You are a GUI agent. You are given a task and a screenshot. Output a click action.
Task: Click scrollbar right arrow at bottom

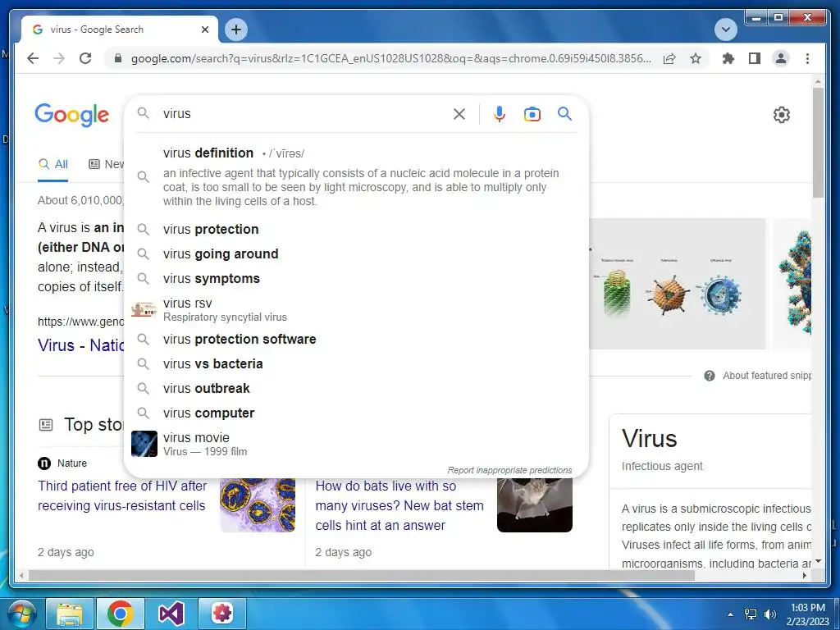tap(805, 575)
